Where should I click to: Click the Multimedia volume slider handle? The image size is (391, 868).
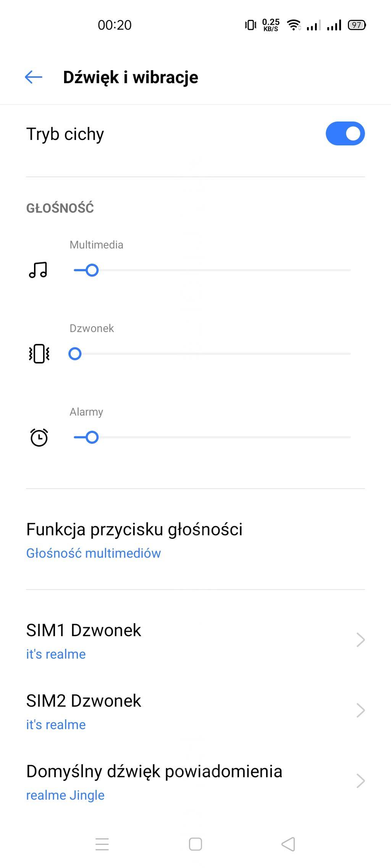(92, 270)
